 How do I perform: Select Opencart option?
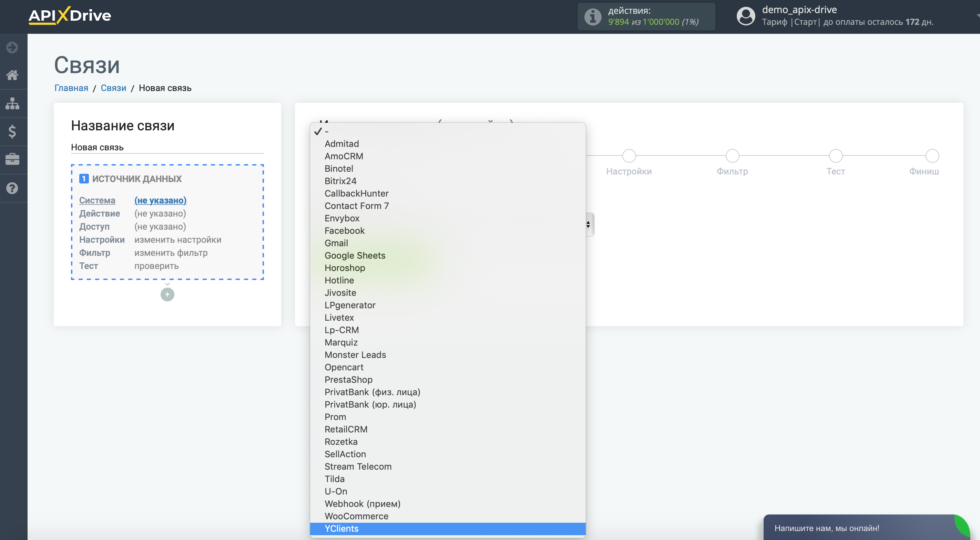click(448, 368)
